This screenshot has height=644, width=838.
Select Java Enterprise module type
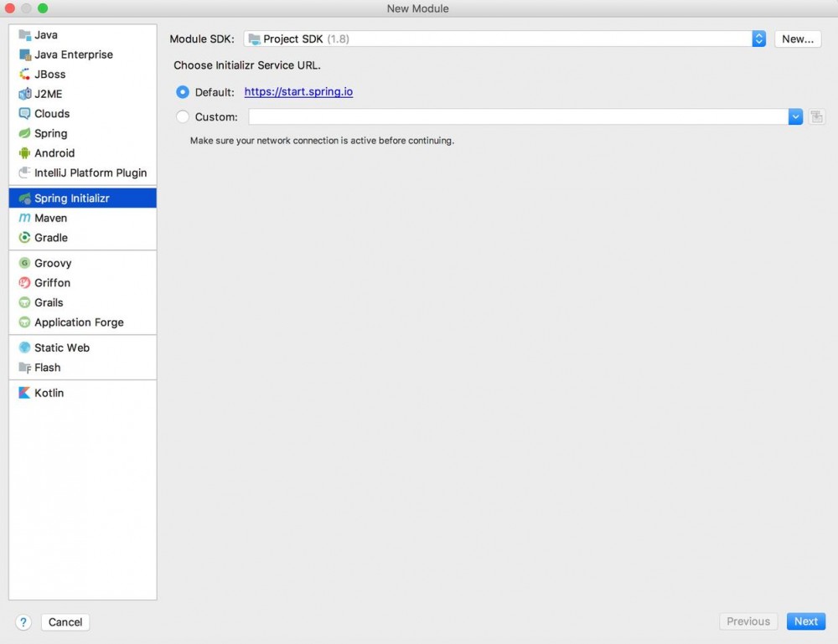pos(83,55)
